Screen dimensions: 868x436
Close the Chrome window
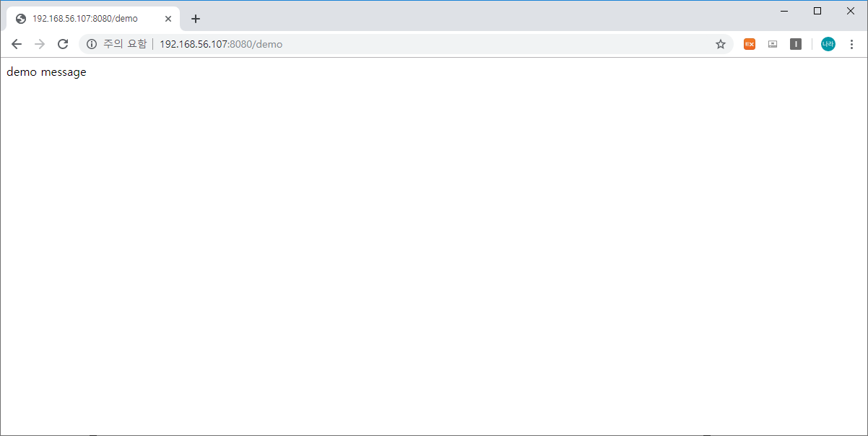pyautogui.click(x=851, y=10)
